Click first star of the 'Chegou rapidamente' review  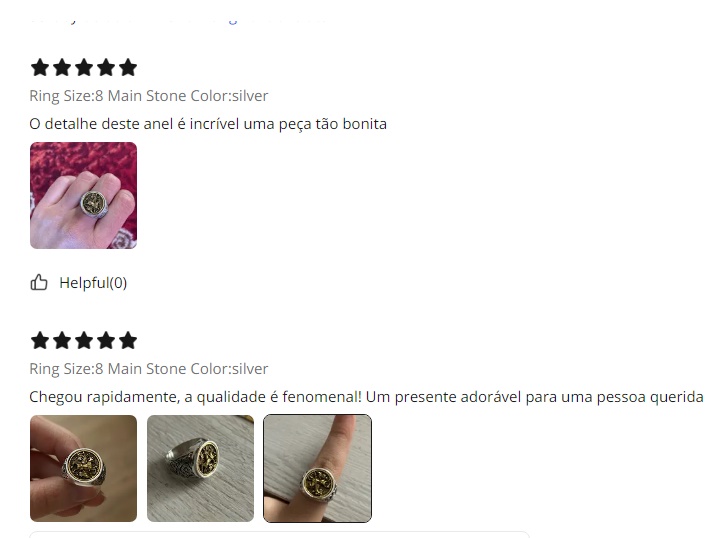(x=40, y=341)
